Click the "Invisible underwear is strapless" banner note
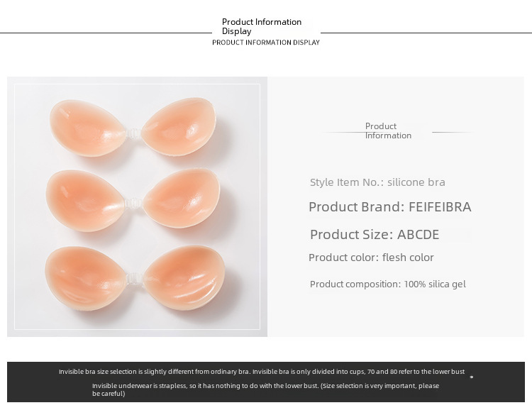532x415 pixels. point(265,389)
